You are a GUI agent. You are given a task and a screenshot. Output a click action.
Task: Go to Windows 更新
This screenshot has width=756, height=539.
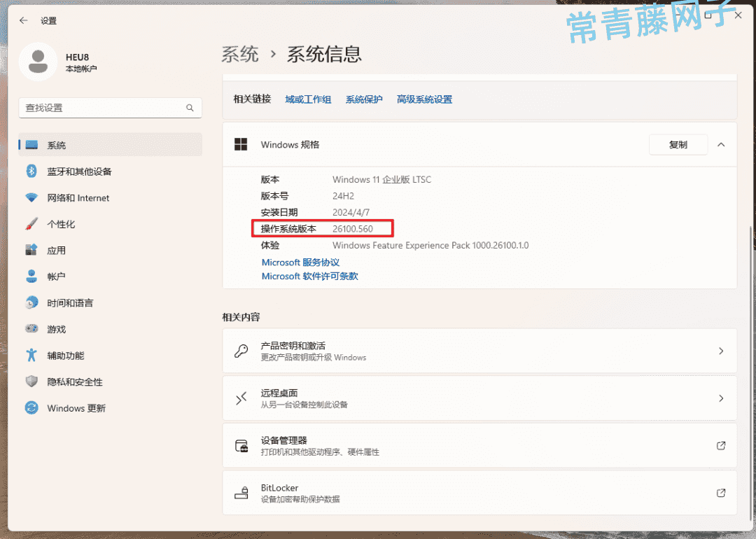coord(111,408)
